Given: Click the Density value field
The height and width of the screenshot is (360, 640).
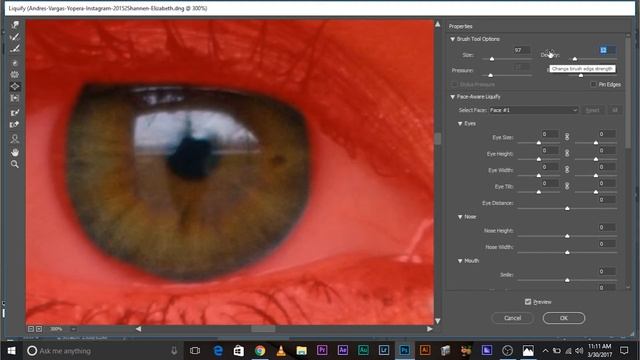Looking at the screenshot, I should [607, 50].
